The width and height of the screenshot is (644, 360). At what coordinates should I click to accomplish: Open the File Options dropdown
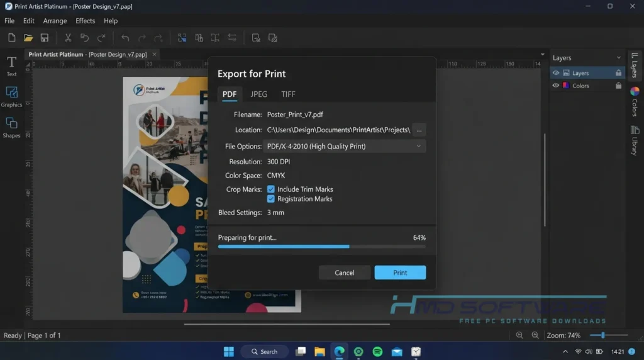[344, 146]
